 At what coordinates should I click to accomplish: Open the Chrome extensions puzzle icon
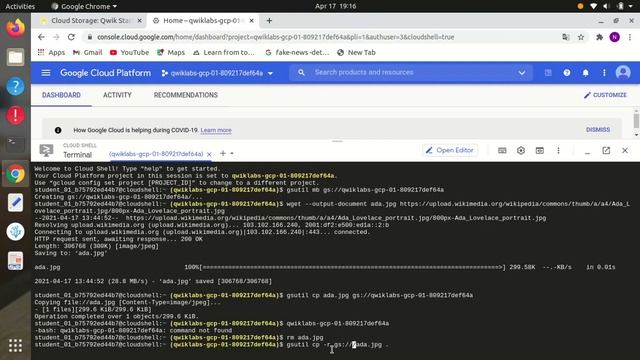pos(599,37)
